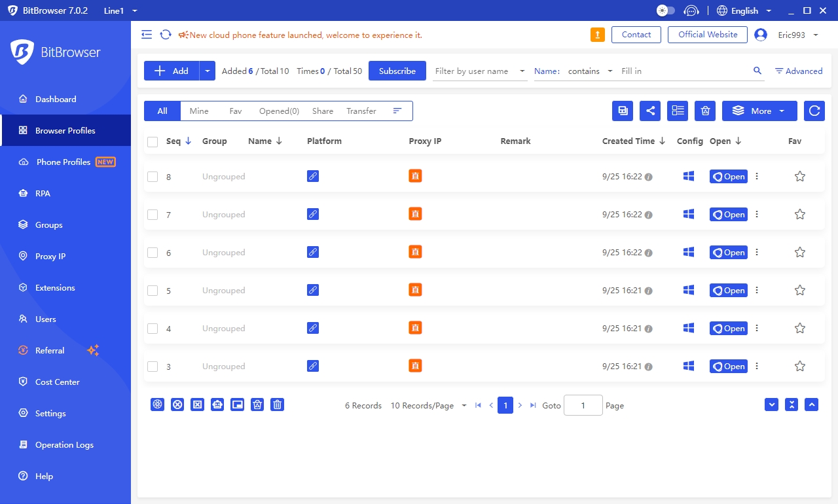Open the Official Website link
The height and width of the screenshot is (504, 838).
point(708,35)
